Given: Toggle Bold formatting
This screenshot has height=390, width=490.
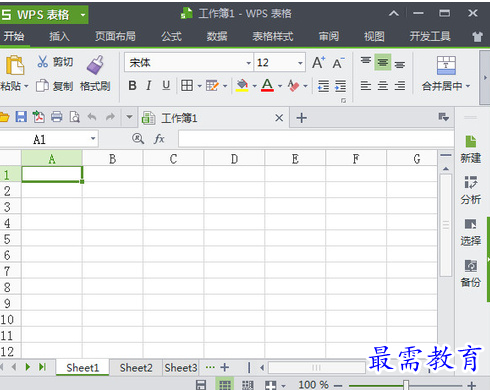Looking at the screenshot, I should click(x=132, y=86).
